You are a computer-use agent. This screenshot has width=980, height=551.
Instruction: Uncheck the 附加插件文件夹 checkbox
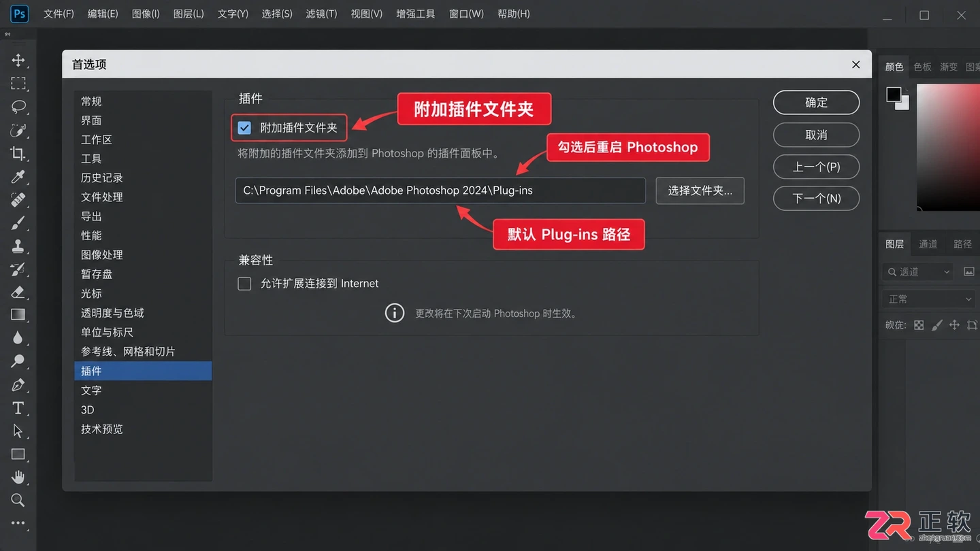click(244, 127)
